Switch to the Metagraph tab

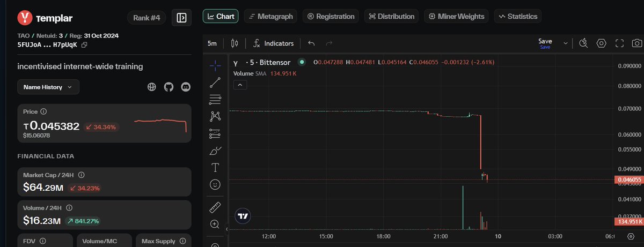pos(271,17)
